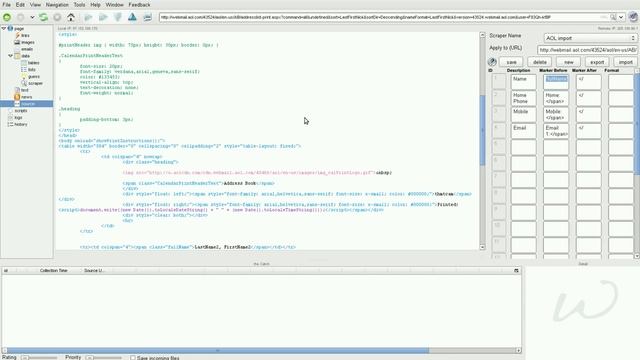Click the Name description field in row 1
Image resolution: width=640 pixels, height=360 pixels.
click(x=523, y=82)
